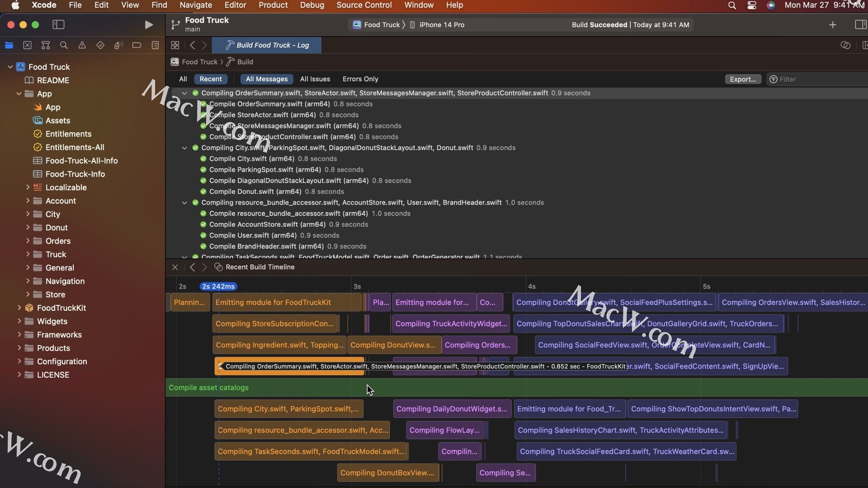Select the Entitlements-All file
The height and width of the screenshot is (488, 868).
(x=75, y=147)
